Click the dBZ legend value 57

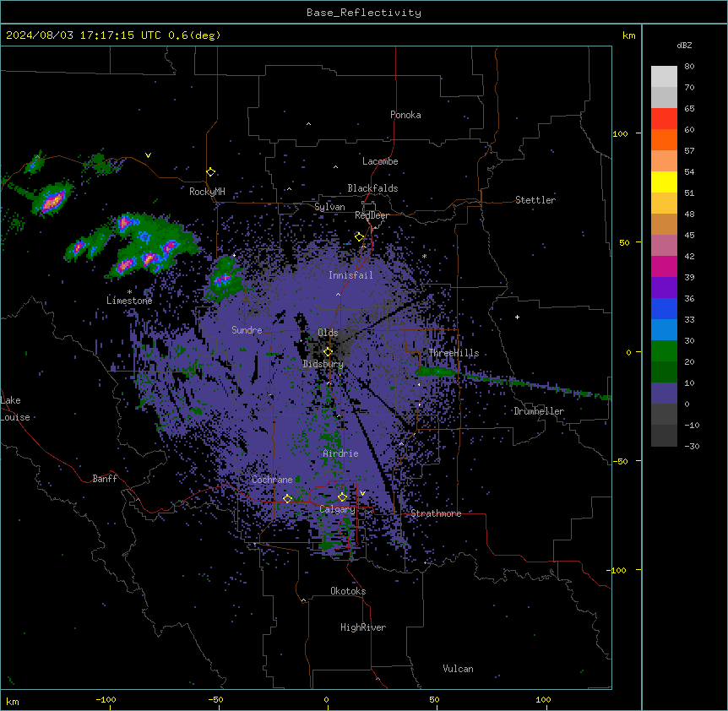coord(689,151)
